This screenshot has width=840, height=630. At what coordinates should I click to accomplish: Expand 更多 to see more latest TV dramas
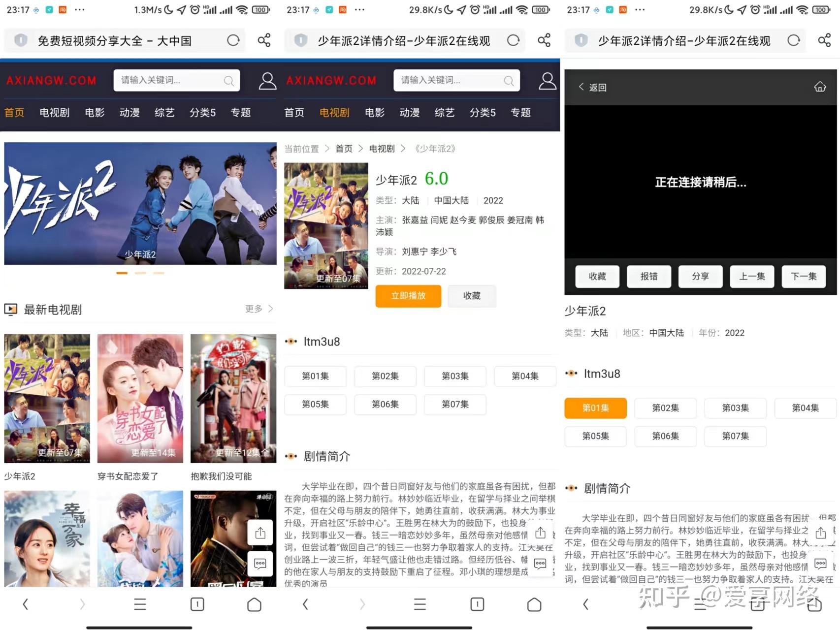[254, 309]
